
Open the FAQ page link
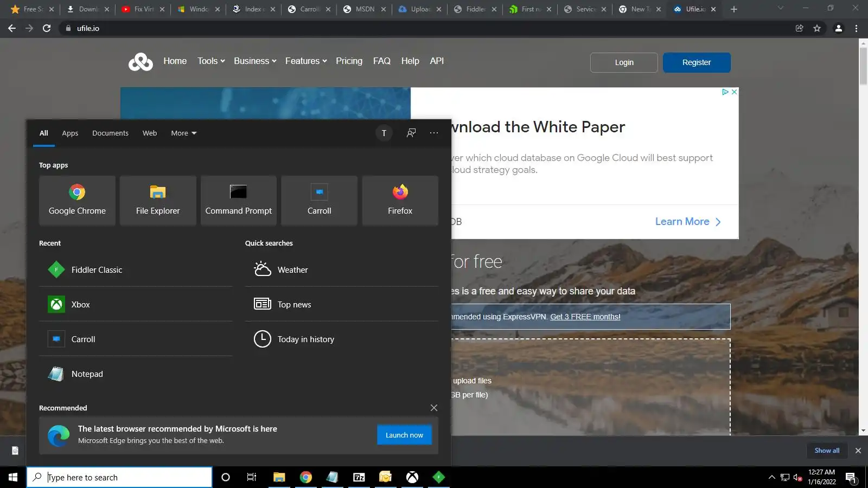point(382,61)
